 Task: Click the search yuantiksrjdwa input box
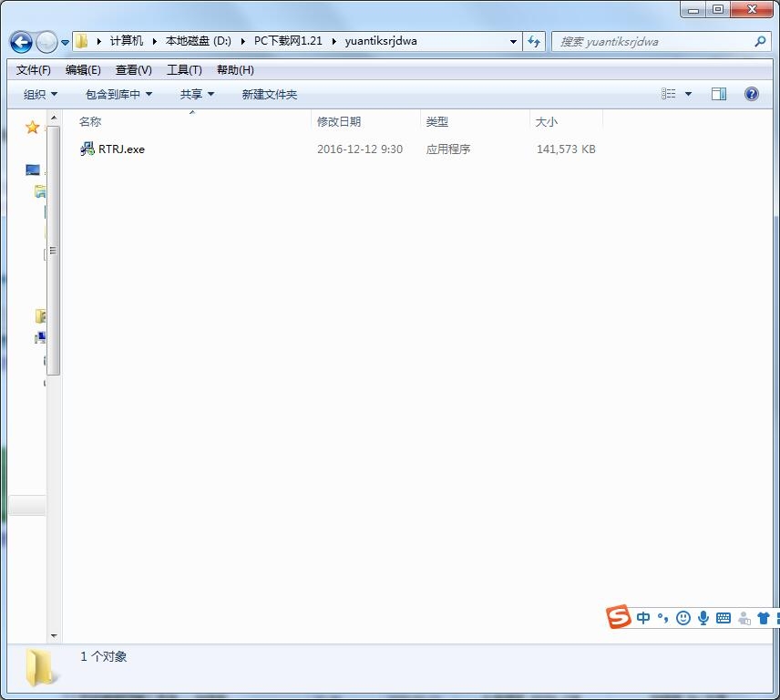click(652, 42)
